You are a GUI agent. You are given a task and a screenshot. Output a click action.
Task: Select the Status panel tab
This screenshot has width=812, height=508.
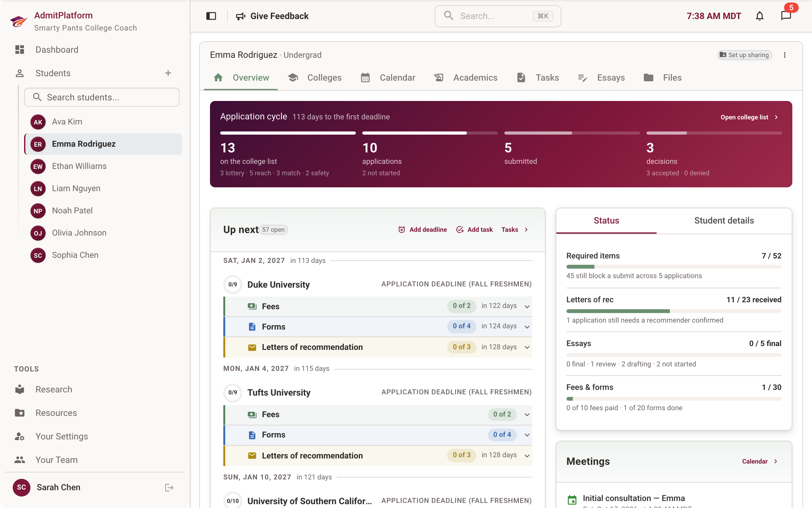pyautogui.click(x=606, y=220)
